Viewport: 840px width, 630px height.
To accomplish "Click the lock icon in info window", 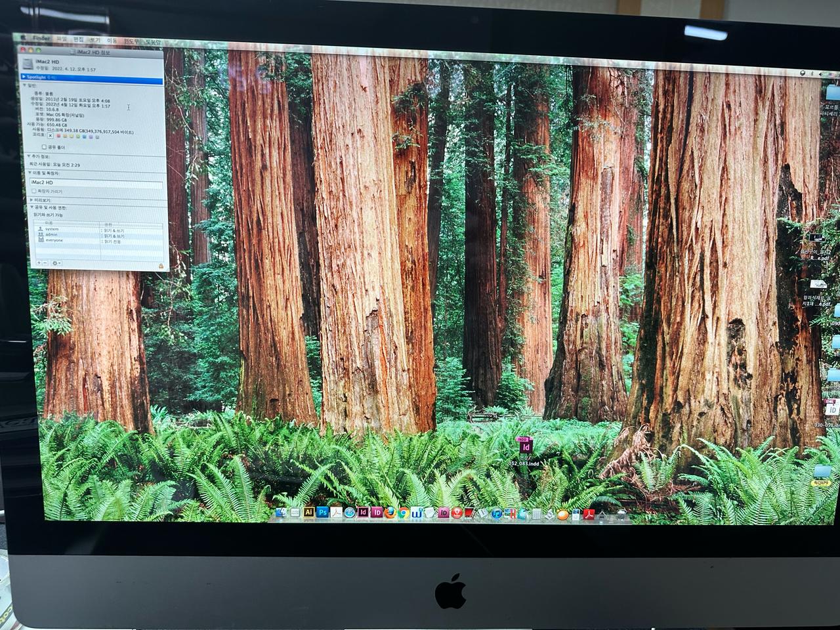I will click(161, 264).
